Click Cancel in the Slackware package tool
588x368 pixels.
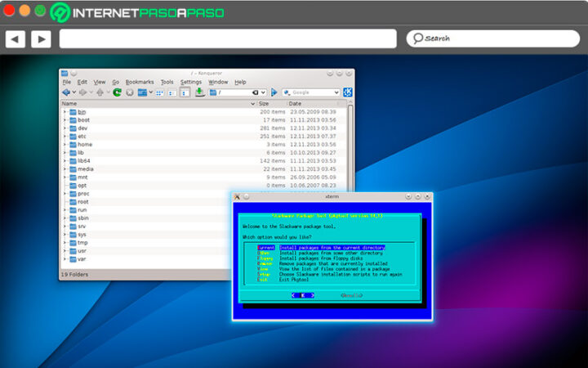click(350, 295)
